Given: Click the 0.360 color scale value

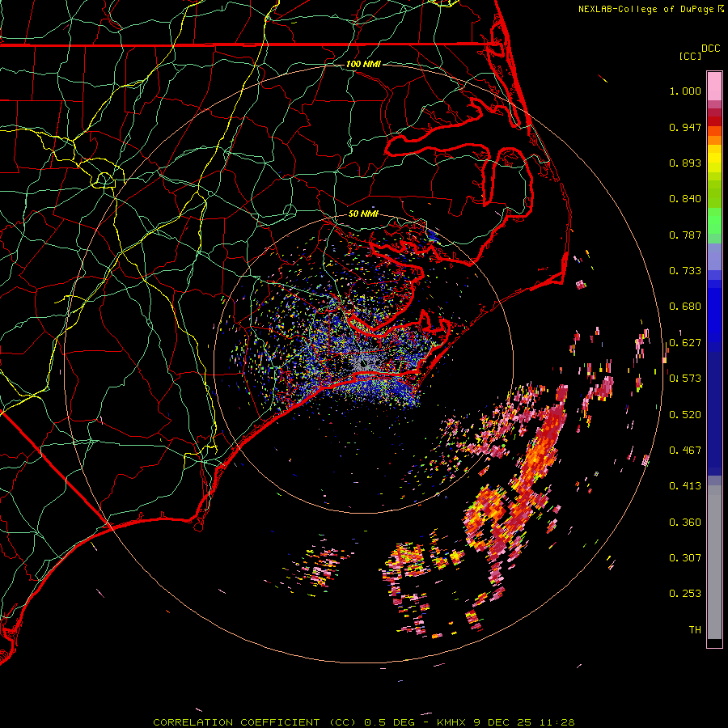Looking at the screenshot, I should tap(685, 523).
